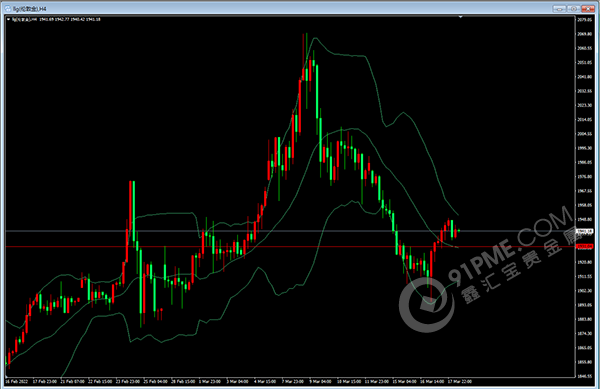The image size is (600, 389).
Task: Select the red horizontal price line
Action: click(290, 246)
